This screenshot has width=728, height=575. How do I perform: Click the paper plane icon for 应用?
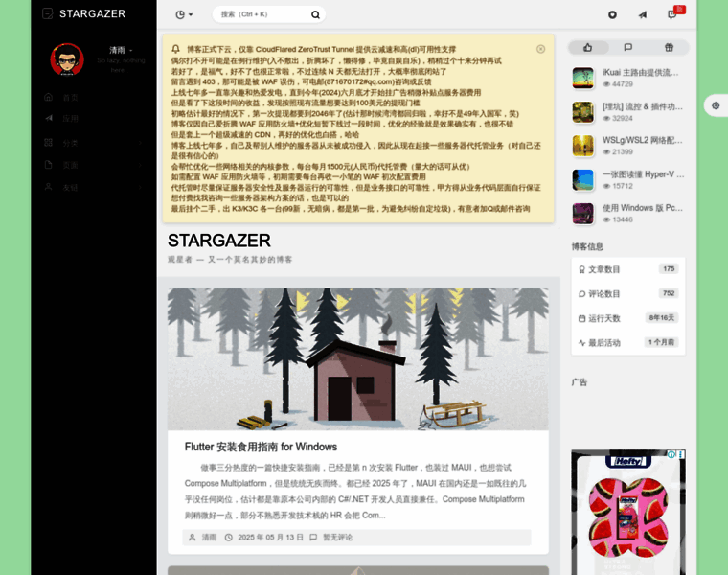coord(48,118)
